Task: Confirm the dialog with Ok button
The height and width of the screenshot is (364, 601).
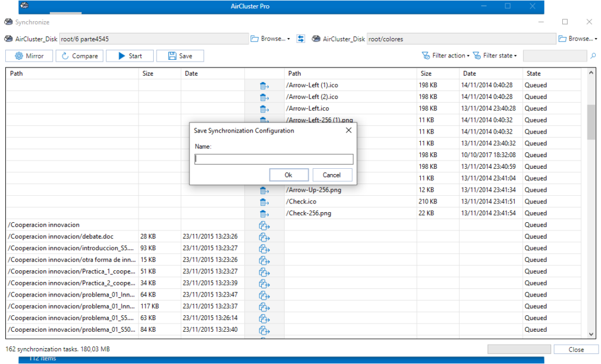Action: 288,175
